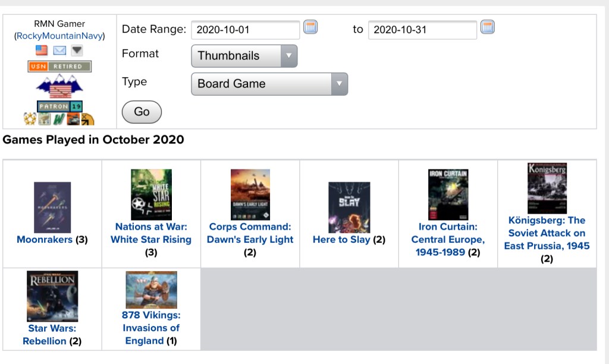Viewport: 609px width, 364px height.
Task: Click the mountain and flag avatar
Action: (x=59, y=86)
